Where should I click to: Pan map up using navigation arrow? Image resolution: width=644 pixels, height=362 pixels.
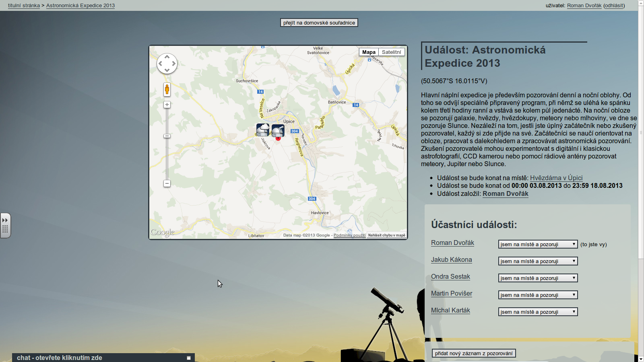click(167, 57)
